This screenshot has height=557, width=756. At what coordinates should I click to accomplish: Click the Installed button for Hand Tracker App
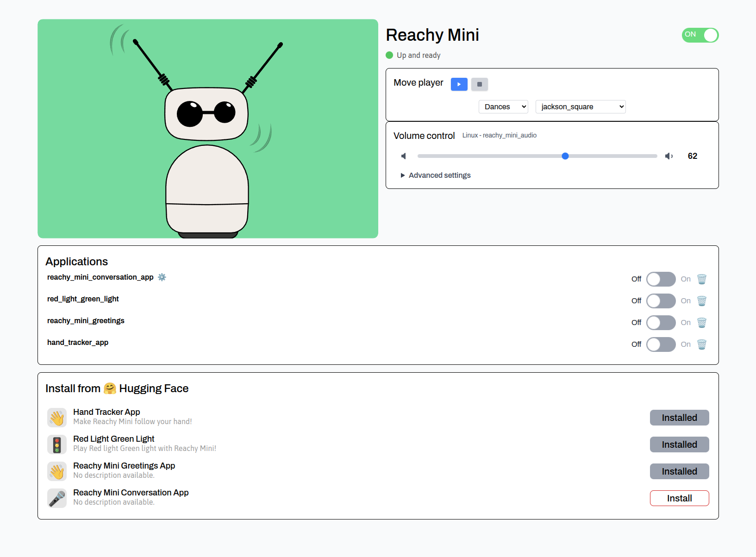tap(679, 418)
